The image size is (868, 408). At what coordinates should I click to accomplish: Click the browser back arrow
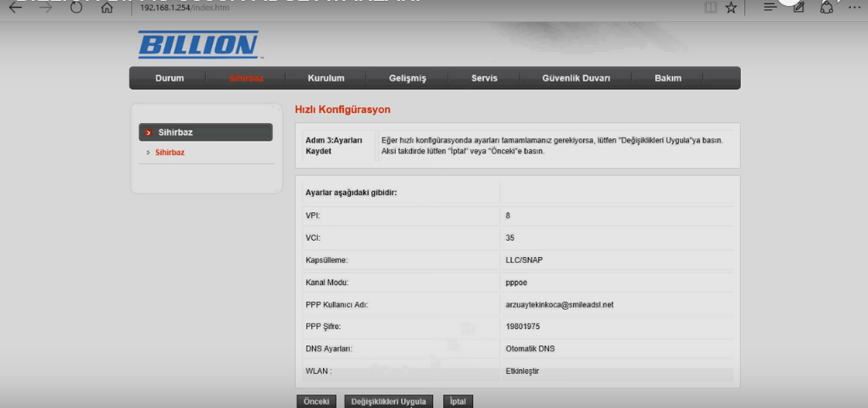(x=15, y=8)
